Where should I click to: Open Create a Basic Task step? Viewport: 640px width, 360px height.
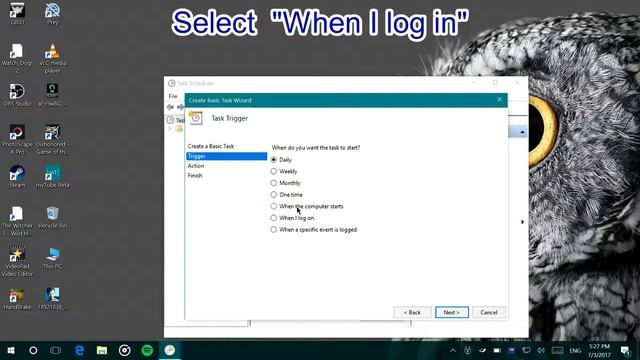coord(211,146)
